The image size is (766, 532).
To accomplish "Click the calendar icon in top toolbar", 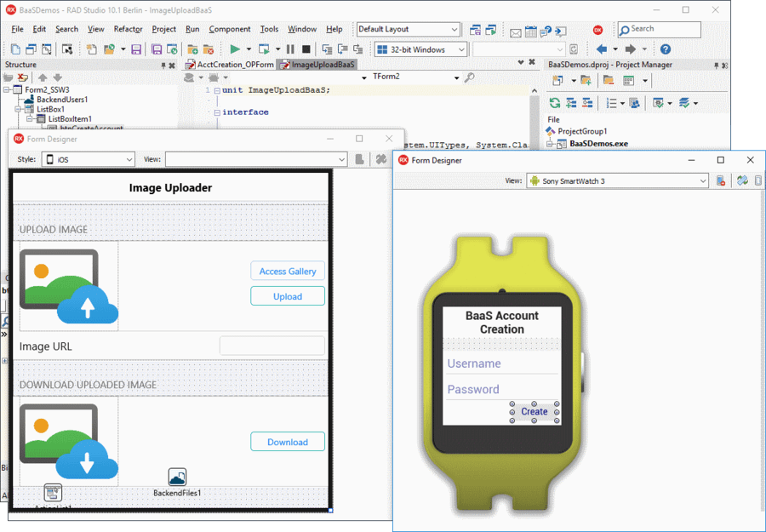I will [531, 31].
